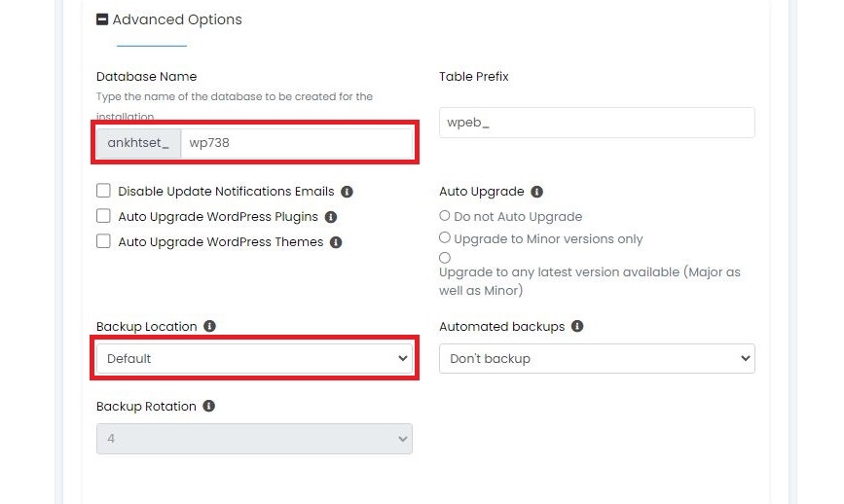Click the Backup Location info icon
Image resolution: width=844 pixels, height=504 pixels.
click(209, 326)
